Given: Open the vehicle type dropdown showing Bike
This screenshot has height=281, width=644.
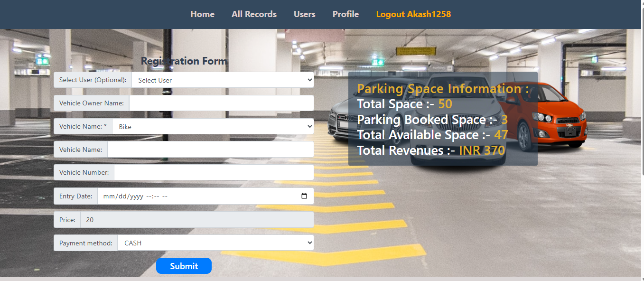Looking at the screenshot, I should pos(213,126).
